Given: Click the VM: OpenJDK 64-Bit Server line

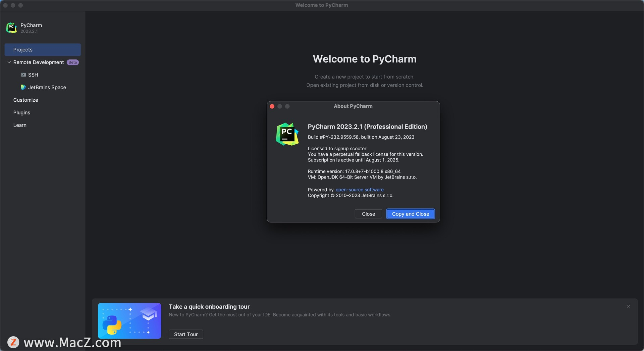Looking at the screenshot, I should click(x=362, y=177).
